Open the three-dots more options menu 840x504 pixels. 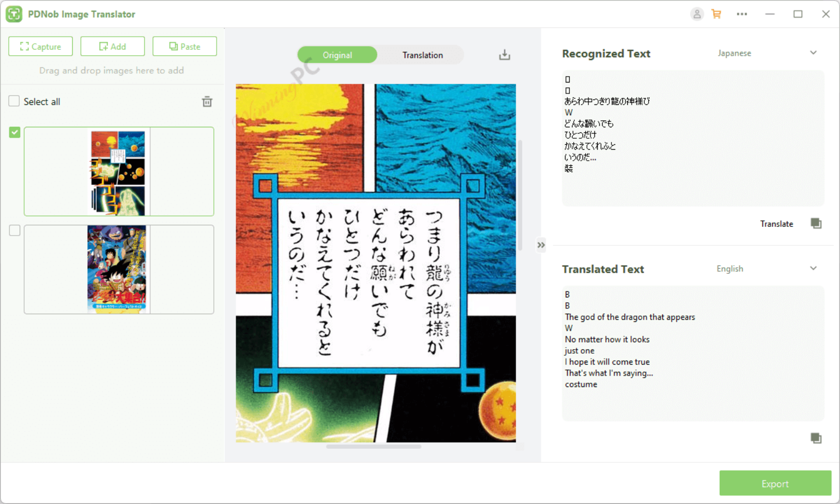(x=742, y=14)
